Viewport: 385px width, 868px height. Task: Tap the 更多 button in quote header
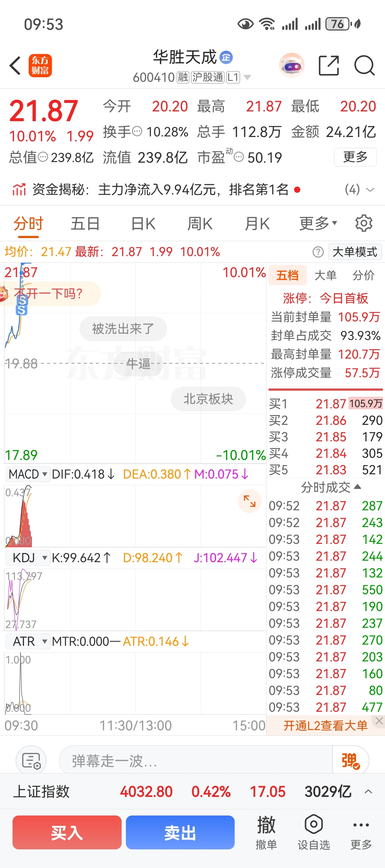tap(355, 157)
